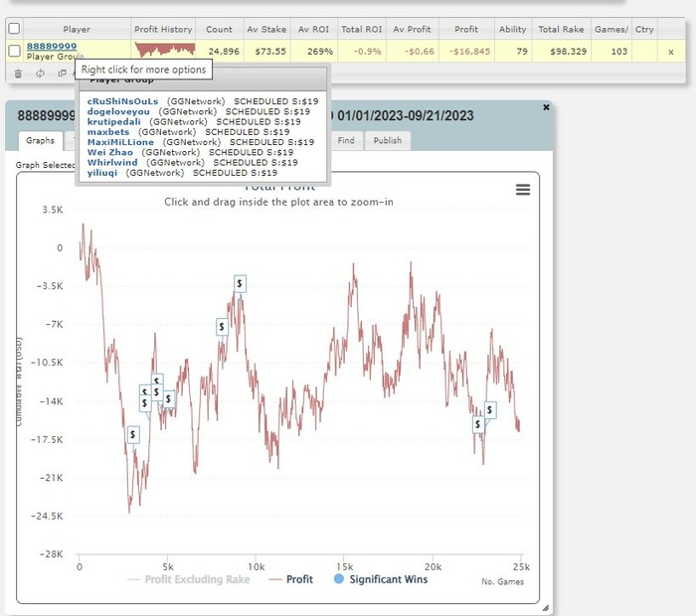This screenshot has width=696, height=616.
Task: Switch to the Graphs tab
Action: (40, 140)
